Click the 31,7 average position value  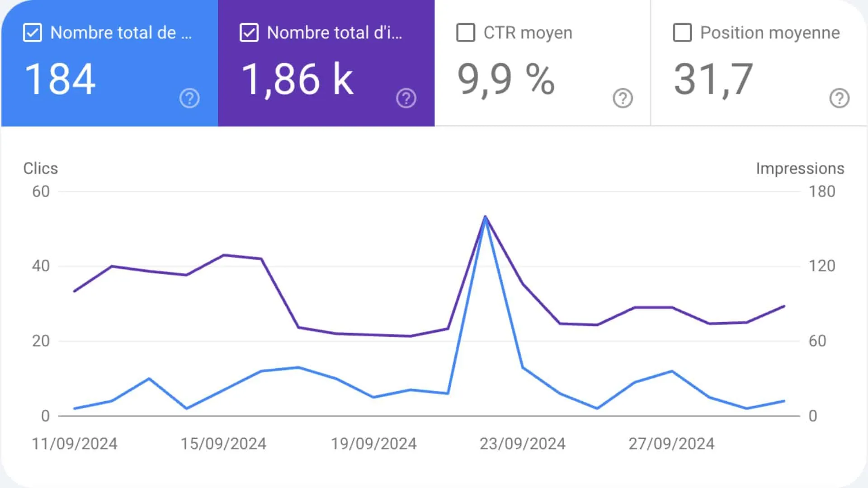coord(713,80)
